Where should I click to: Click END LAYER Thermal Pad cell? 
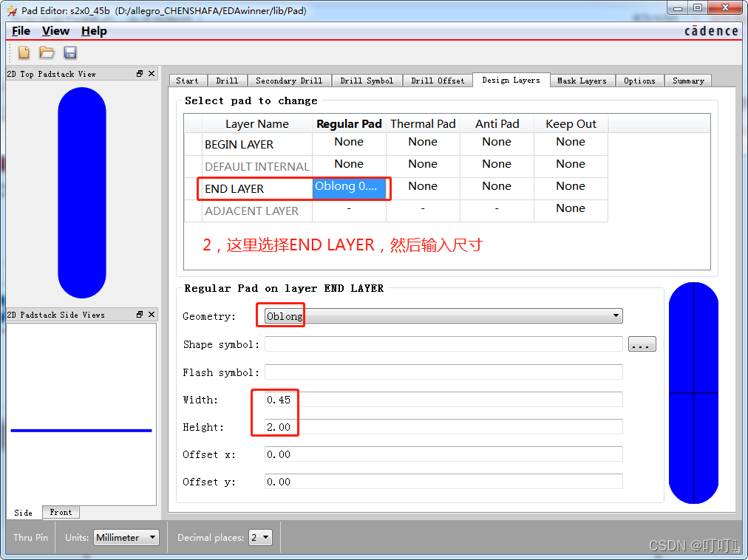tap(423, 188)
